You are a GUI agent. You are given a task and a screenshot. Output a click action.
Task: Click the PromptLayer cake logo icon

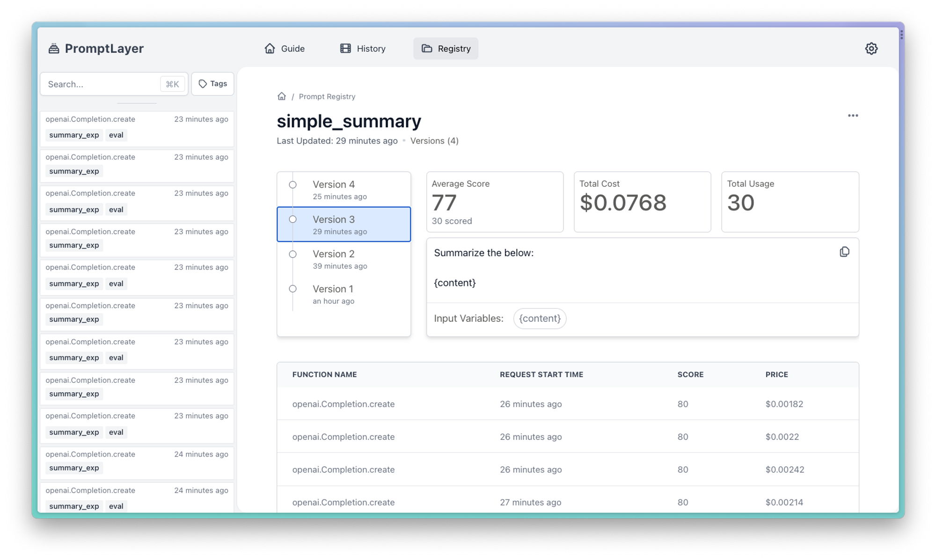pyautogui.click(x=54, y=49)
